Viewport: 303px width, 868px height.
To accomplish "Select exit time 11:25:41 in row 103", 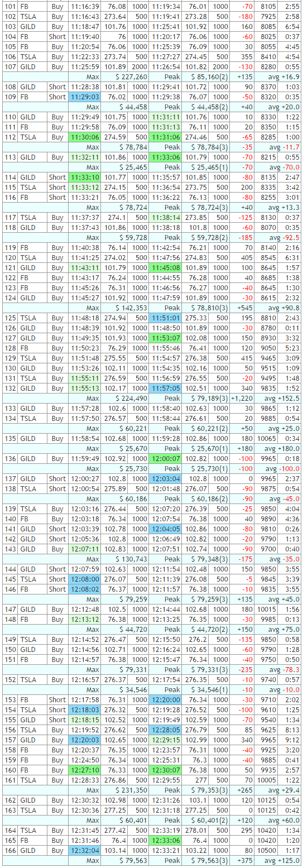I will point(165,26).
